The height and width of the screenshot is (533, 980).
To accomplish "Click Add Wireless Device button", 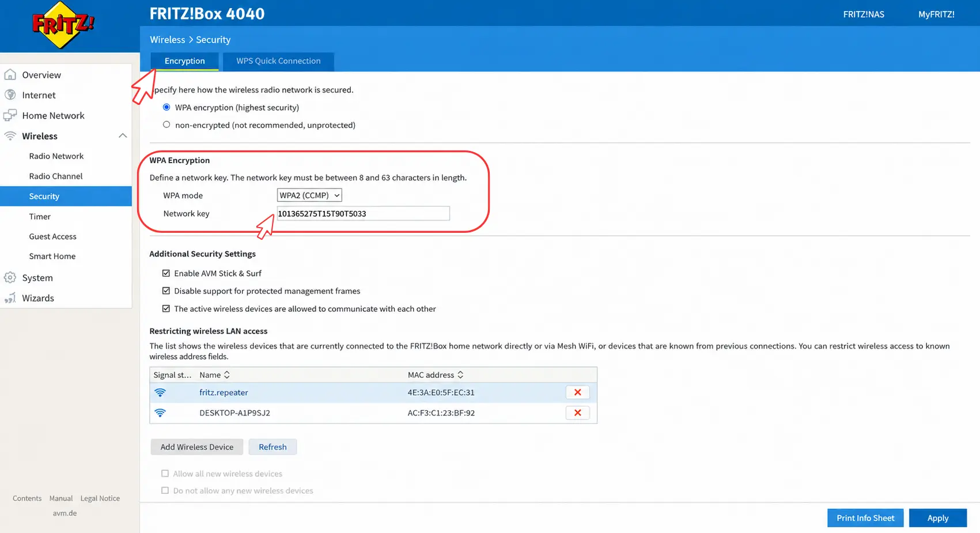I will point(197,447).
